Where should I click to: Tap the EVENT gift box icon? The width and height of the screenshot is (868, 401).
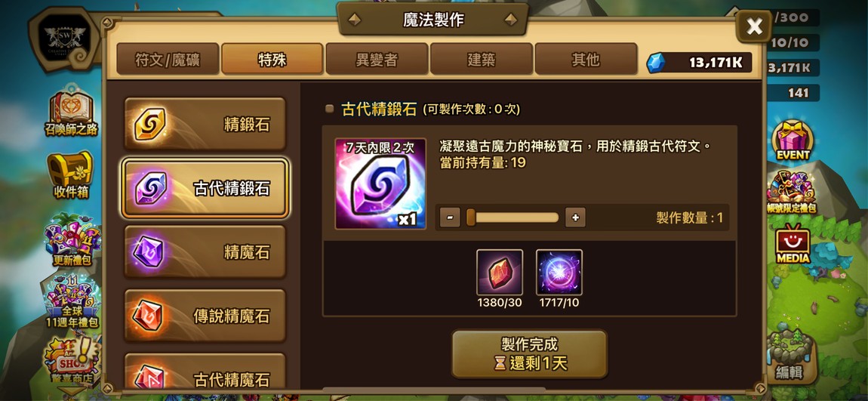pos(793,140)
